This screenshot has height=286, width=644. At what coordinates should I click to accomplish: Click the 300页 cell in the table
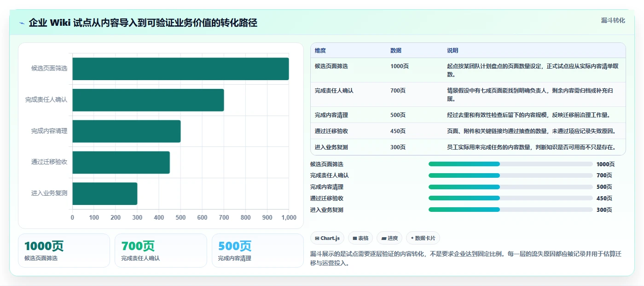[398, 147]
